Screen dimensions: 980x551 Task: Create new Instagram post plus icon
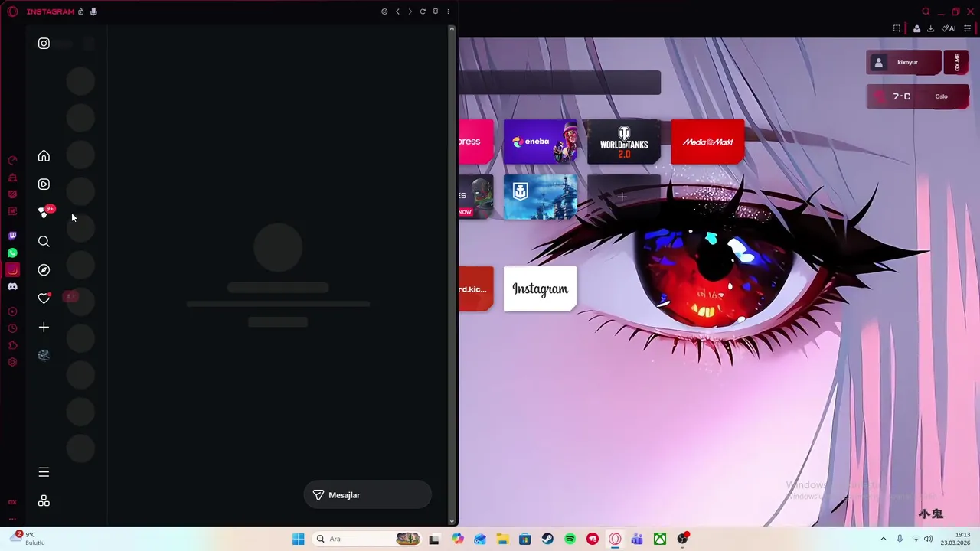pos(44,328)
